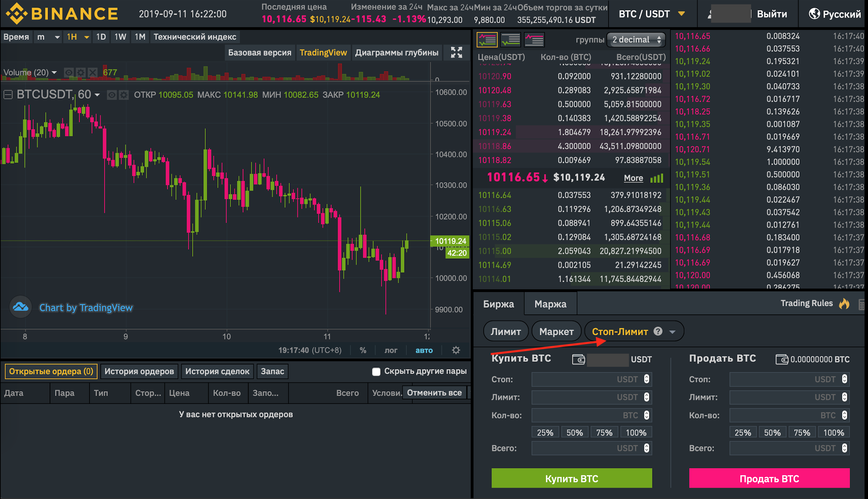Open the 'Запас' tab
The image size is (868, 499).
[x=272, y=372]
